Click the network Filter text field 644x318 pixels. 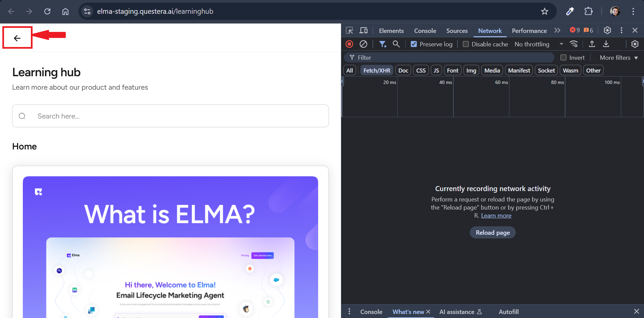click(449, 57)
